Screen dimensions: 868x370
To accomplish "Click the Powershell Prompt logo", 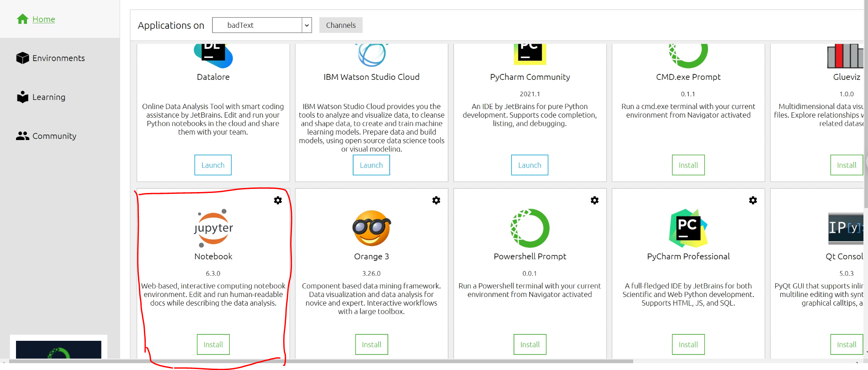I will tap(530, 228).
